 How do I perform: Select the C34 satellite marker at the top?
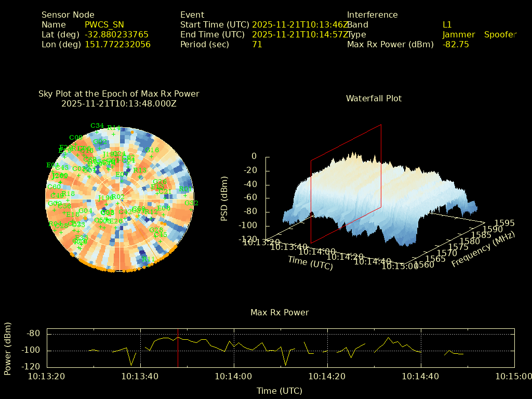[x=97, y=132]
